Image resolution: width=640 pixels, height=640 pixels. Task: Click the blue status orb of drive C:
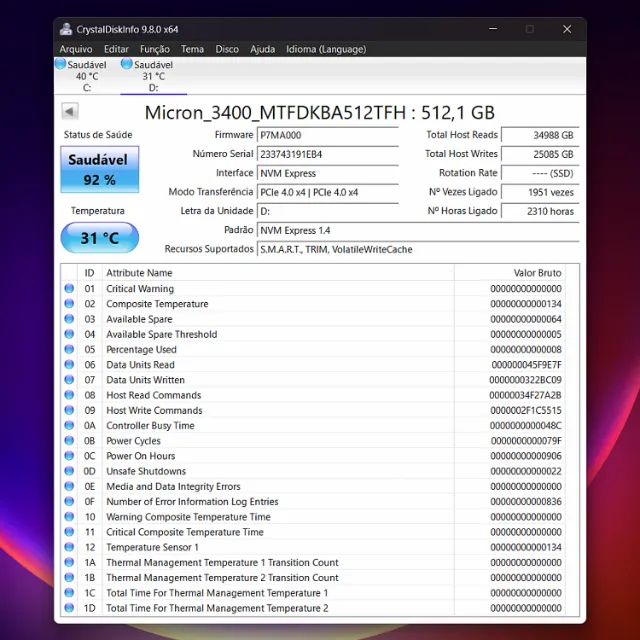[61, 64]
